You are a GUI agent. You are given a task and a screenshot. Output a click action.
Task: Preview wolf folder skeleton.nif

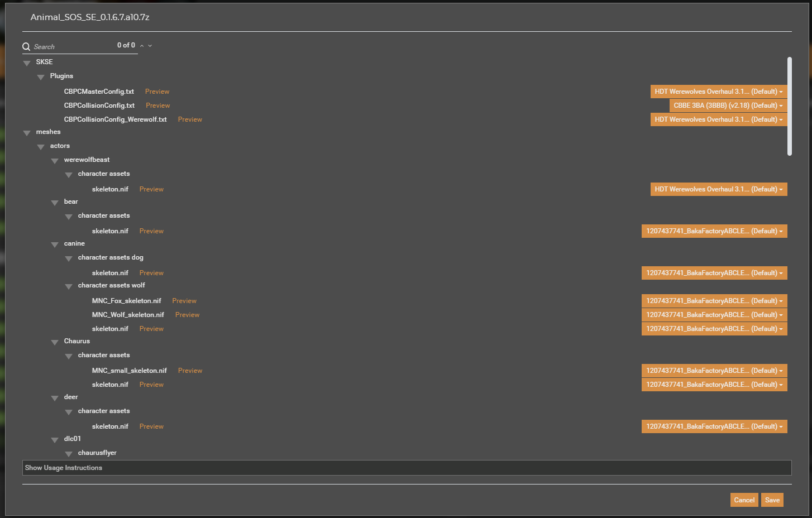151,329
